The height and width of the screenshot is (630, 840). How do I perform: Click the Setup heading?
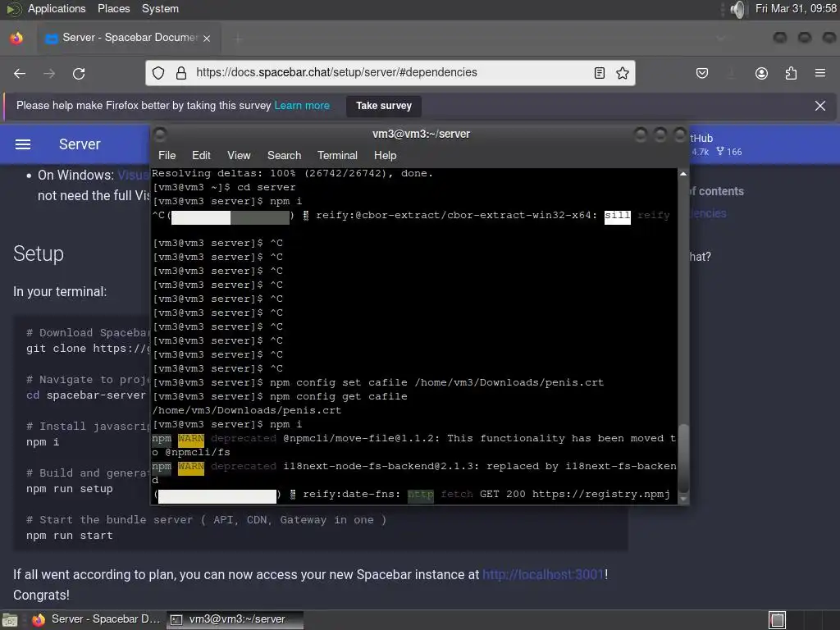[x=38, y=253]
